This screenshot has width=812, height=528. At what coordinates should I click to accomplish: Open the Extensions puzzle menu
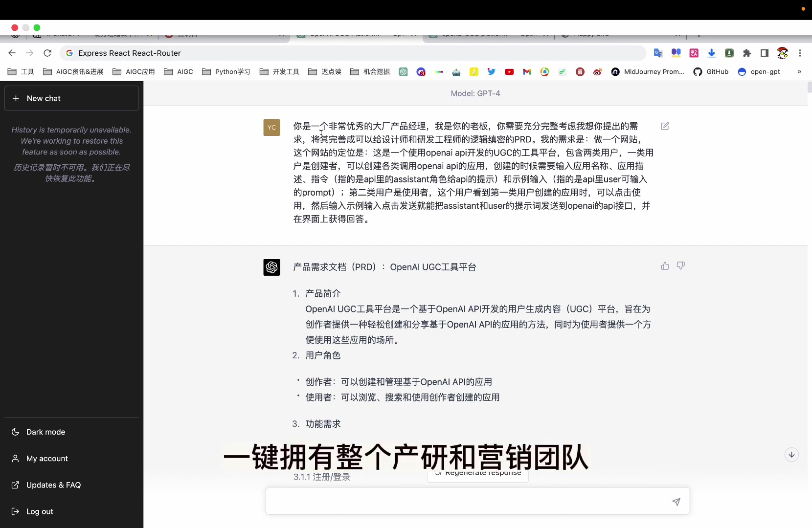click(747, 53)
